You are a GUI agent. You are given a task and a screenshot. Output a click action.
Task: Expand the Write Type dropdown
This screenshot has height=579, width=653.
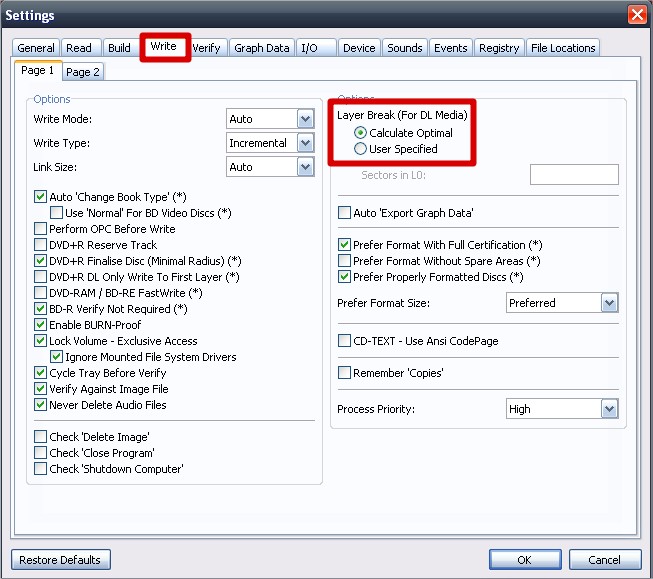(x=306, y=143)
